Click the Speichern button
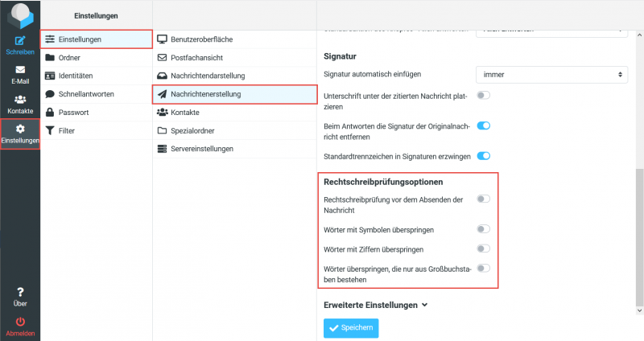This screenshot has width=644, height=341. [x=351, y=328]
